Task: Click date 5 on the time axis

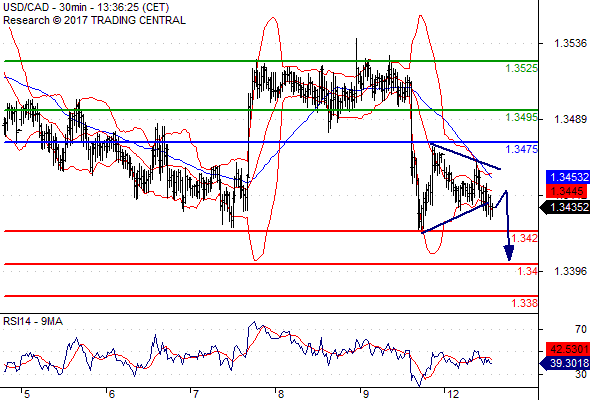Action: (x=26, y=394)
